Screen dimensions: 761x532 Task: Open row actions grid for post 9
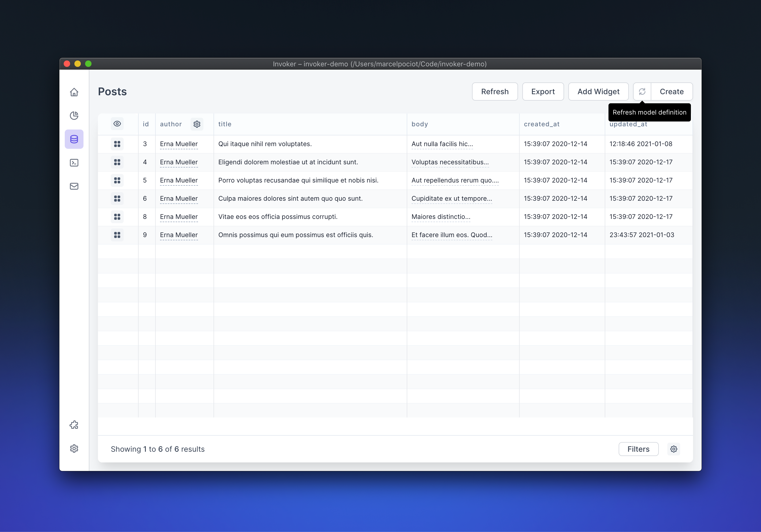[117, 235]
